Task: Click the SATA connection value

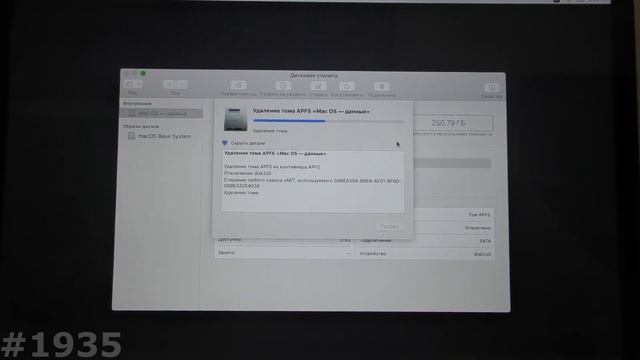Action: click(485, 241)
